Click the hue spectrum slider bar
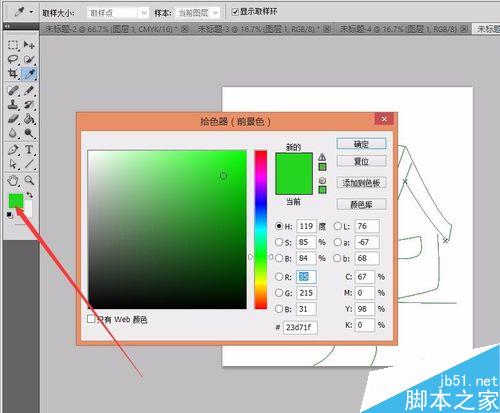This screenshot has height=413, width=500. click(x=261, y=229)
